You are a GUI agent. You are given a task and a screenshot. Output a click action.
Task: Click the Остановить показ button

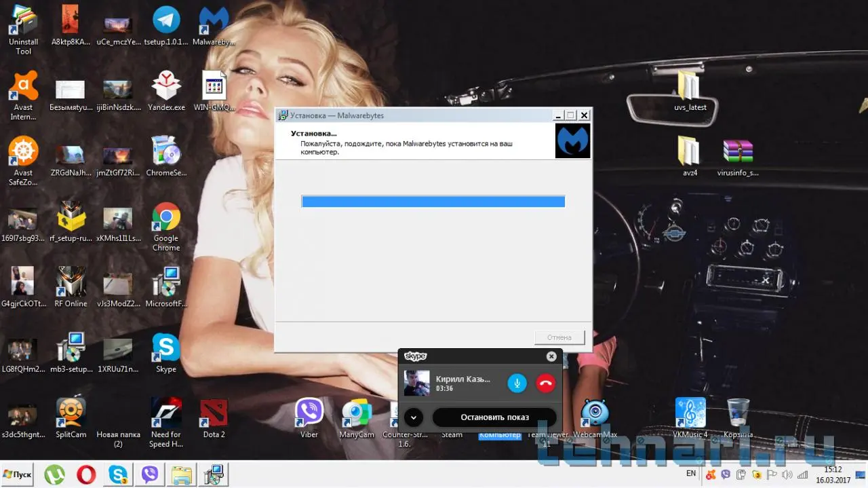click(494, 417)
